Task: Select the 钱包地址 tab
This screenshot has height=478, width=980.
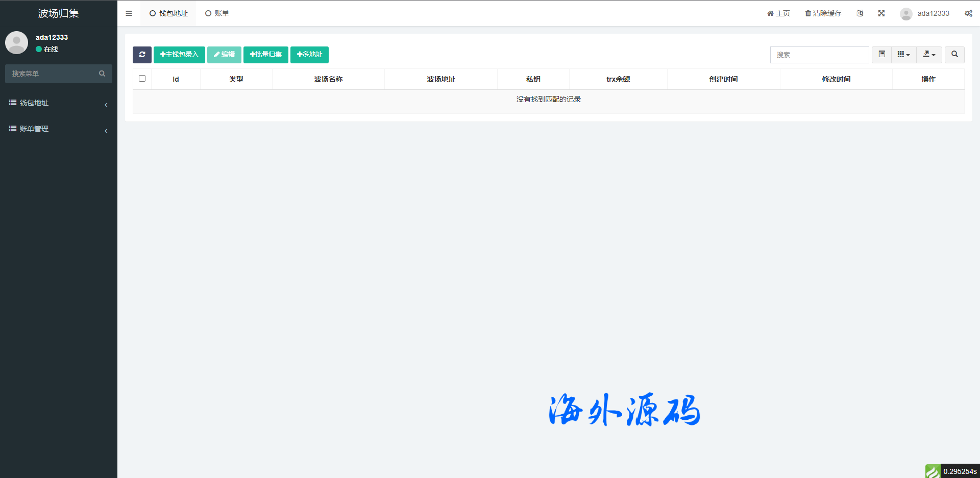Action: coord(168,13)
